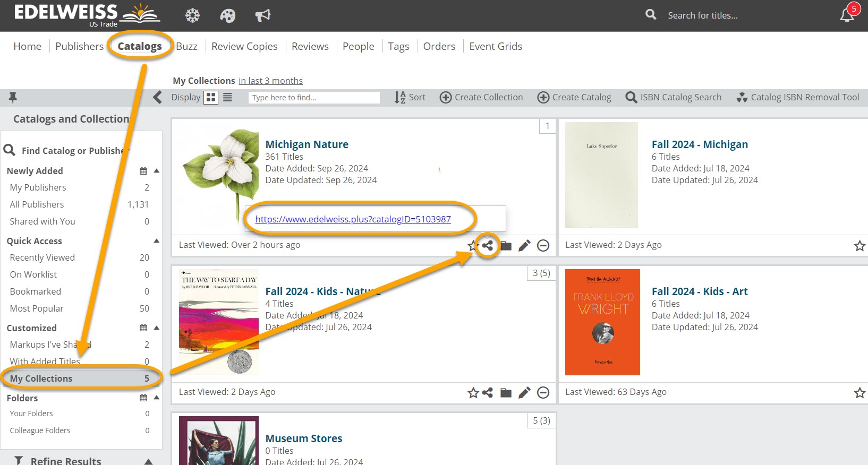
Task: Move Michigan Nature to a folder
Action: 506,245
